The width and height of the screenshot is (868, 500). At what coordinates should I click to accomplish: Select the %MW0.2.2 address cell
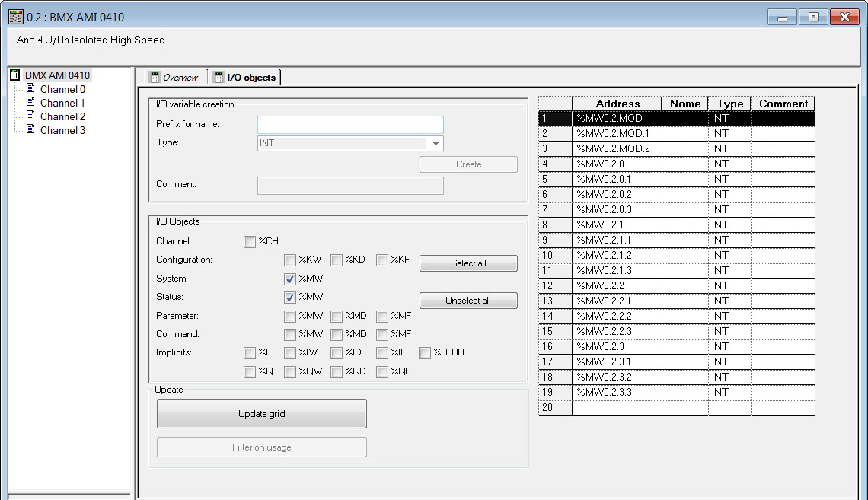click(617, 286)
